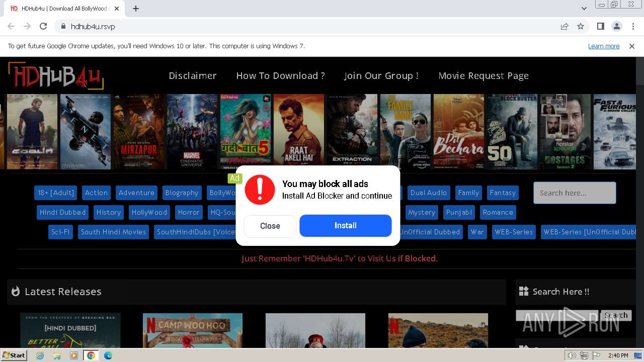Click the taskbar clock showing 2:40 PM

tap(618, 355)
